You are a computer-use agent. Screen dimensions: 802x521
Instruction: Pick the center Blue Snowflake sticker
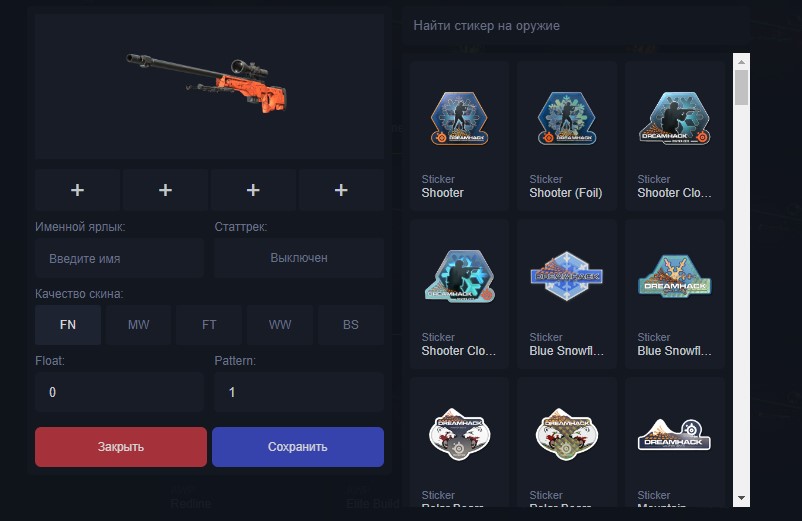click(x=567, y=294)
